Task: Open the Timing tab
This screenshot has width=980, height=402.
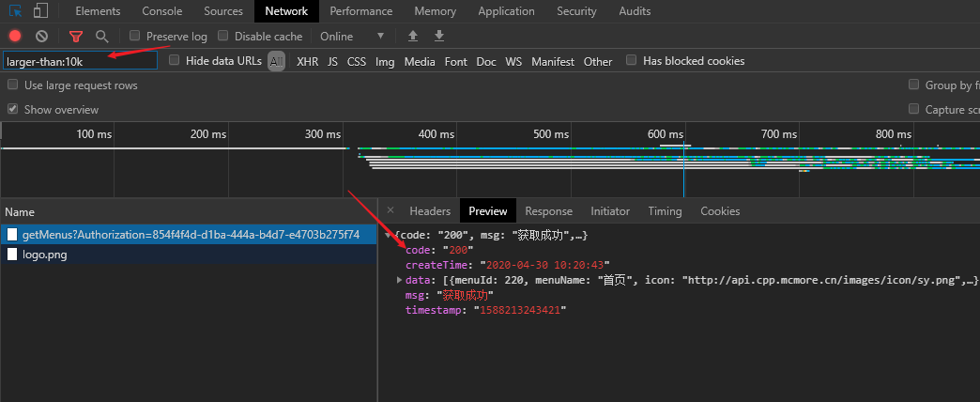Action: [665, 210]
